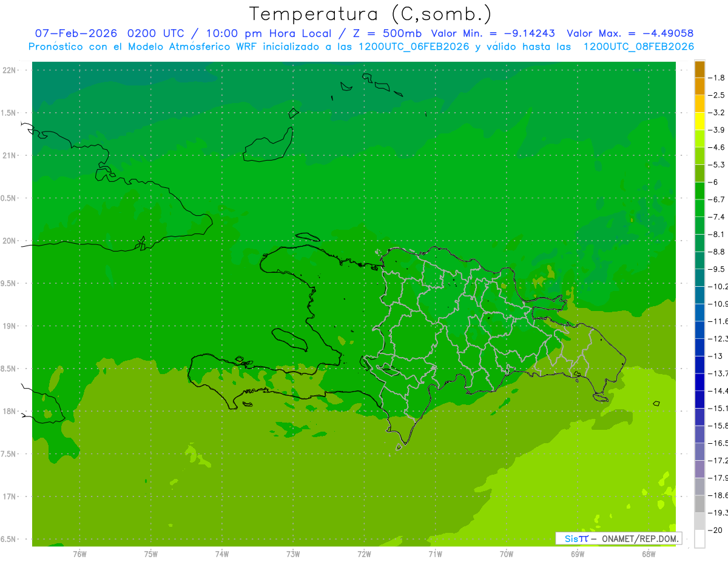Image resolution: width=728 pixels, height=562 pixels.
Task: Click the '1200UTC_08FEB2026' valid-until time
Action: 639,47
